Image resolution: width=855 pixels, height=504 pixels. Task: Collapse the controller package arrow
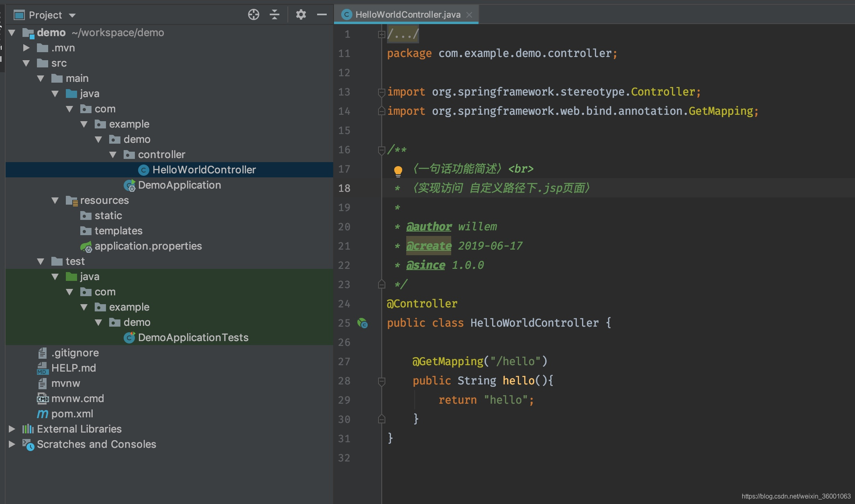pyautogui.click(x=113, y=154)
